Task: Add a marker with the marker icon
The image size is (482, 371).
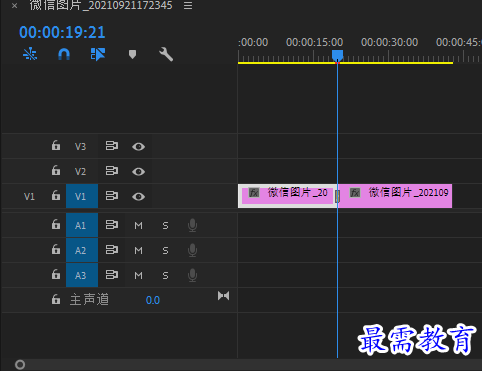Action: (x=132, y=54)
